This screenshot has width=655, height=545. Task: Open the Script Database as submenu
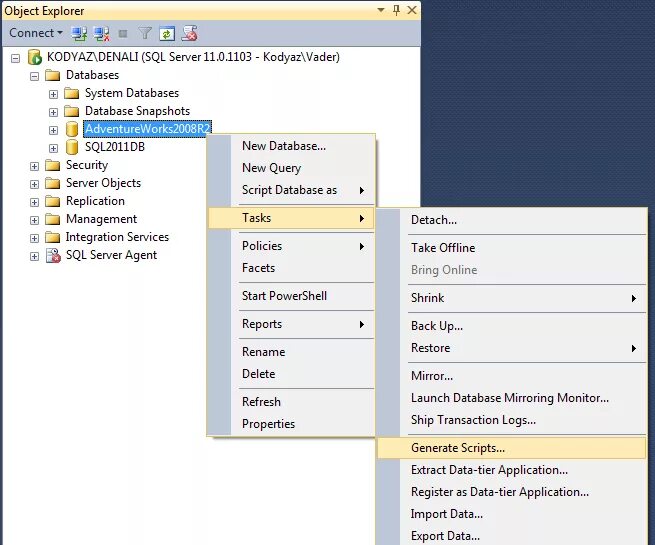point(291,190)
